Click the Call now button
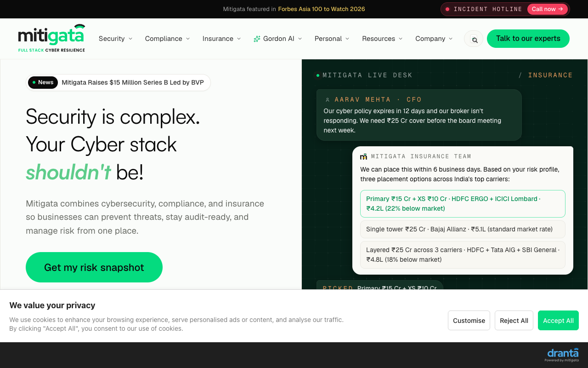This screenshot has width=588, height=368. (x=547, y=9)
